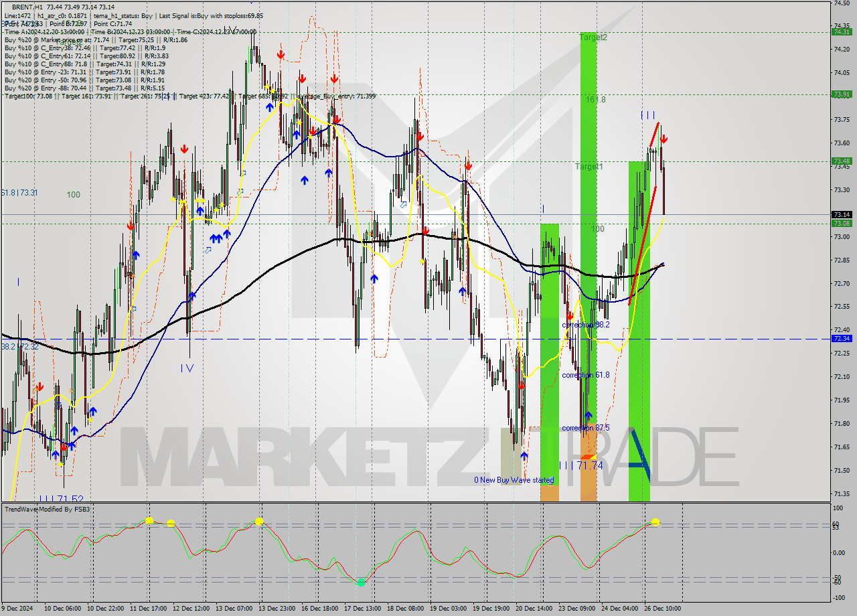The height and width of the screenshot is (616, 857).
Task: Click the '38.2 | 72.32' level label
Action: 19,347
